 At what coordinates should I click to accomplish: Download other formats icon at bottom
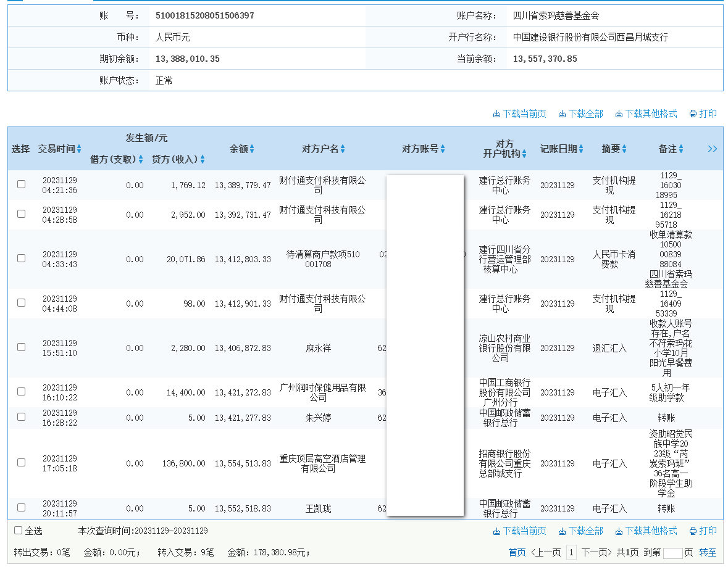[x=619, y=531]
